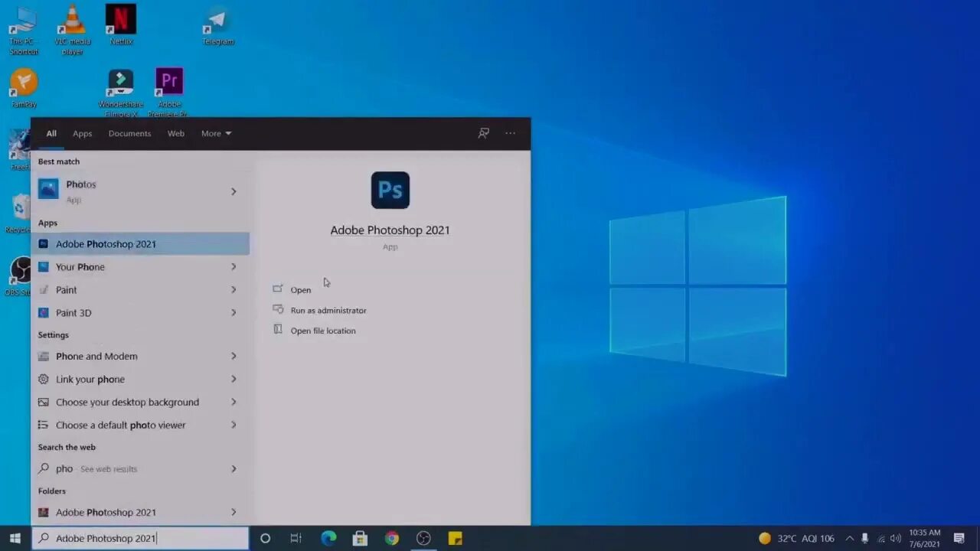
Task: Click the Your Phone app icon
Action: click(x=44, y=266)
